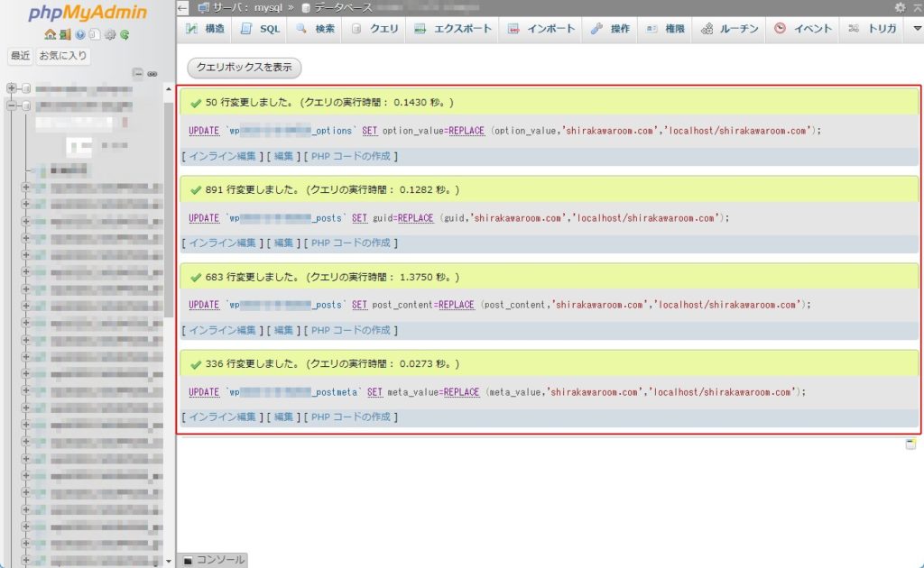
Task: Click the Home icon under phpMyAdmin logo
Action: tap(50, 35)
